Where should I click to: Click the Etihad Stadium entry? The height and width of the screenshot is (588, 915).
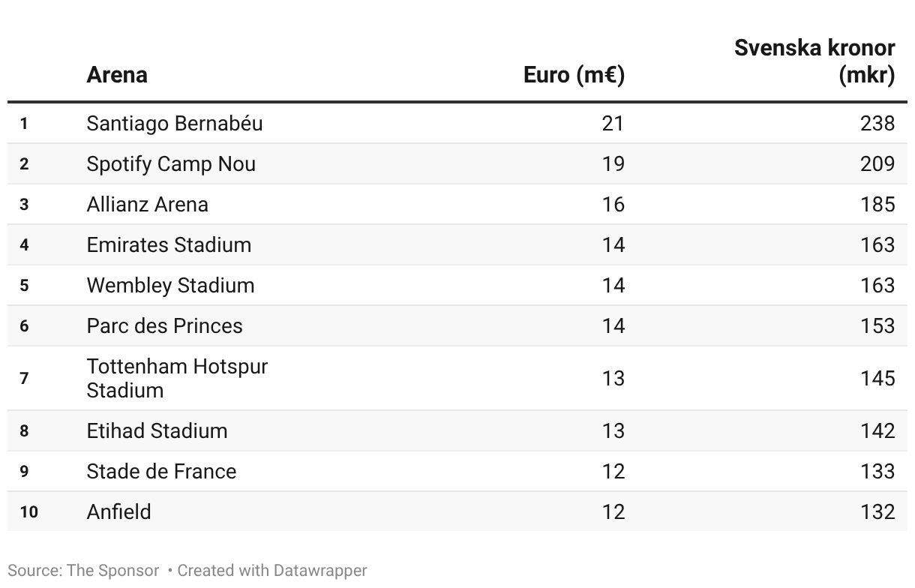pyautogui.click(x=157, y=430)
